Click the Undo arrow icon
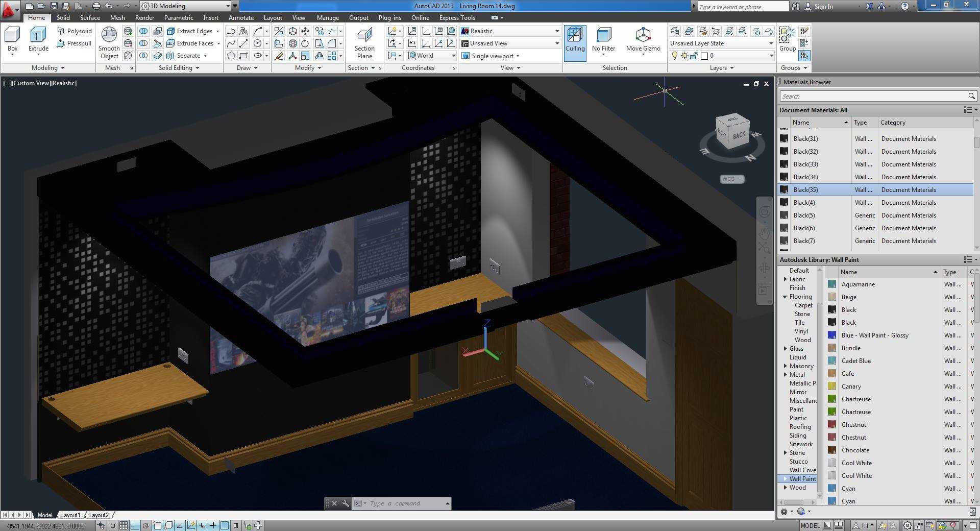 coord(109,6)
